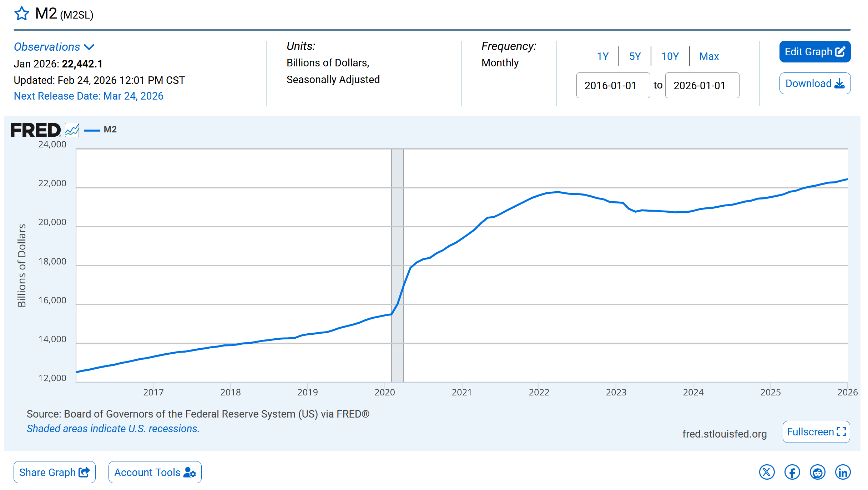Screen dimensions: 868x490
Task: Select the Max time range
Action: (x=709, y=56)
